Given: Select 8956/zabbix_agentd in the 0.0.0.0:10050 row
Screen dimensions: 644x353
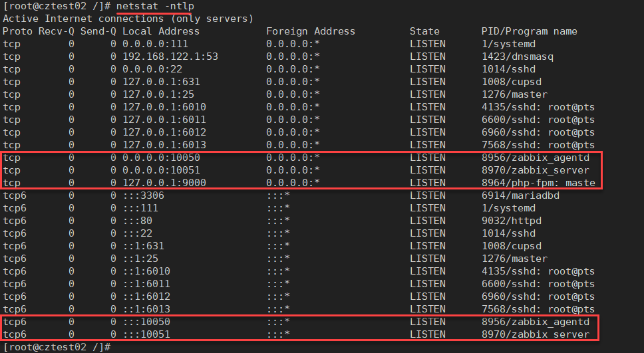Looking at the screenshot, I should tap(536, 158).
